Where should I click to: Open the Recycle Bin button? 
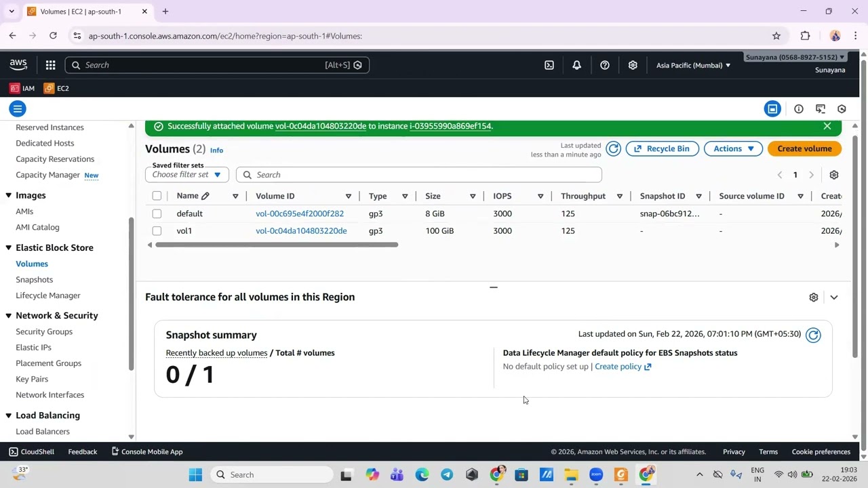[662, 148]
